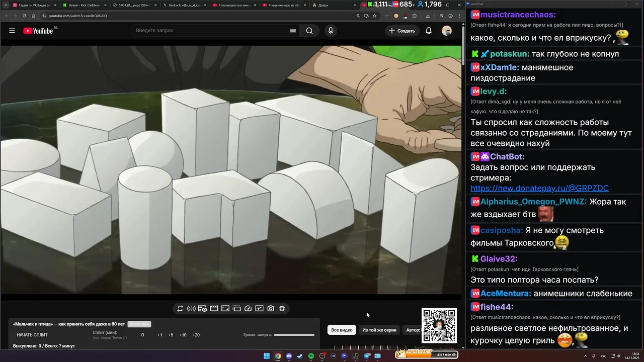Click the Создать create button
The width and height of the screenshot is (644, 362).
402,31
